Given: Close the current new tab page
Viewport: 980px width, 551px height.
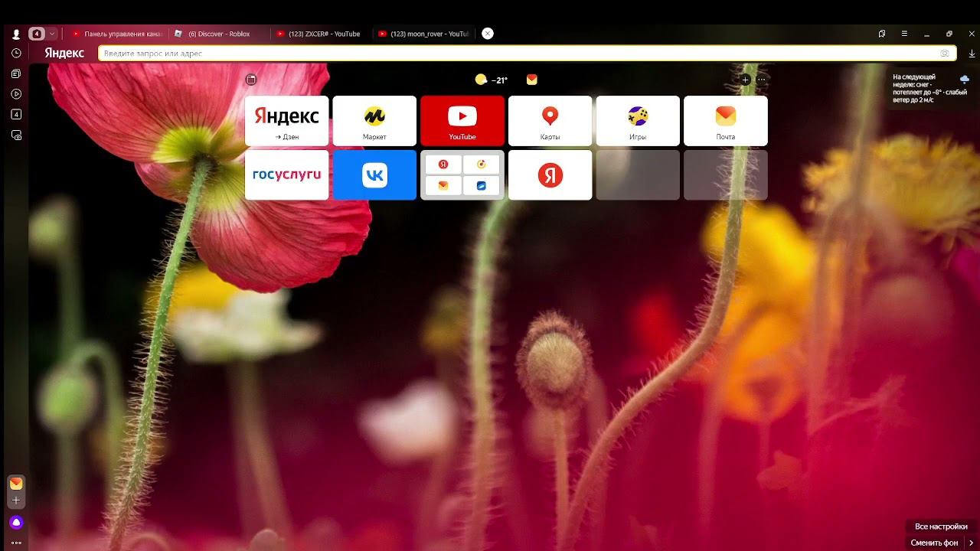Looking at the screenshot, I should pyautogui.click(x=488, y=34).
